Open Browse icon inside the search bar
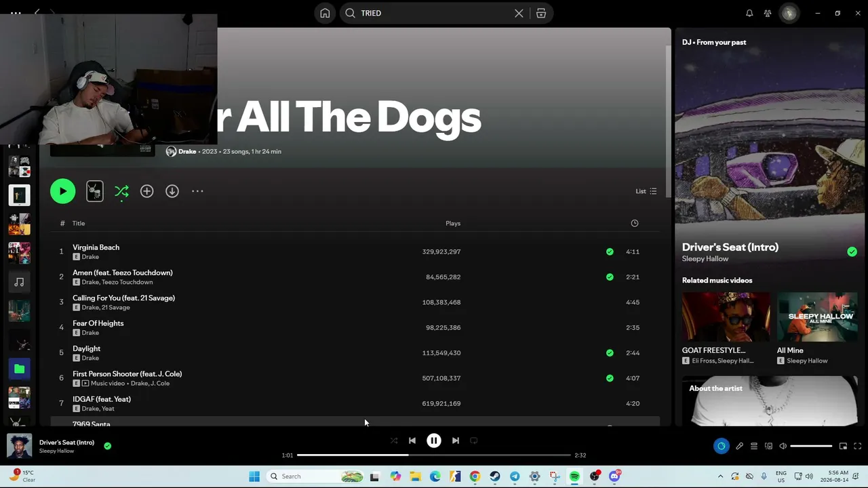Screen dimensions: 868x488 tap(541, 13)
